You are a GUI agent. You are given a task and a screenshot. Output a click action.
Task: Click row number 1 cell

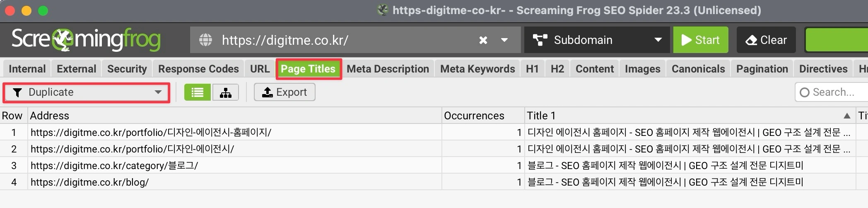(x=14, y=132)
